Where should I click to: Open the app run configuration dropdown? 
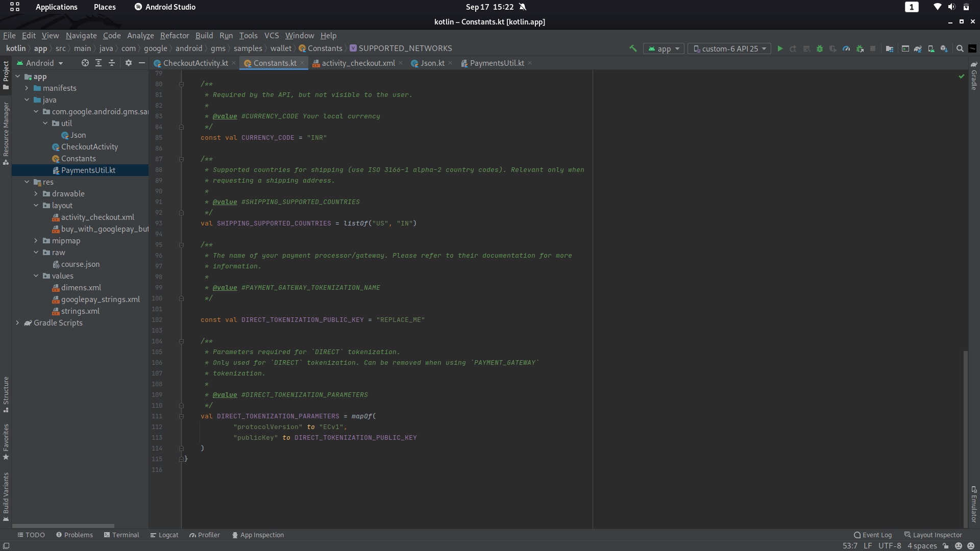[664, 48]
